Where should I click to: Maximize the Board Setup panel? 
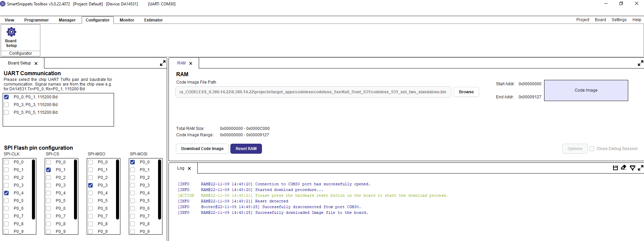pyautogui.click(x=163, y=63)
